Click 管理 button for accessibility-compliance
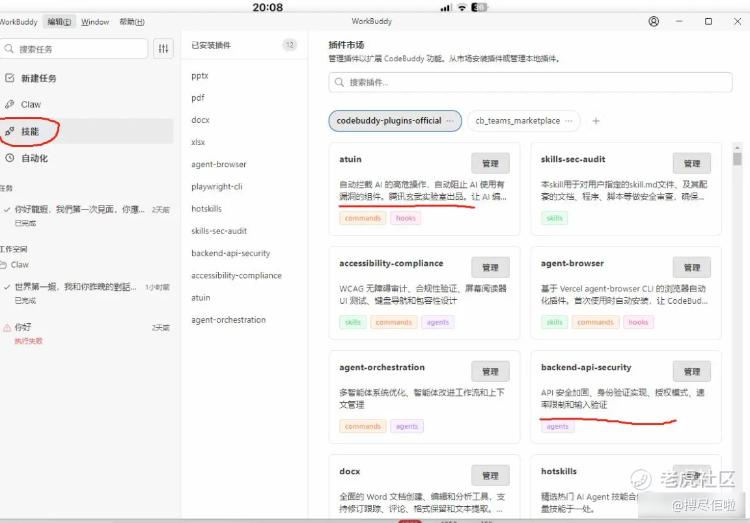Viewport: 750px width, 523px height. (490, 267)
